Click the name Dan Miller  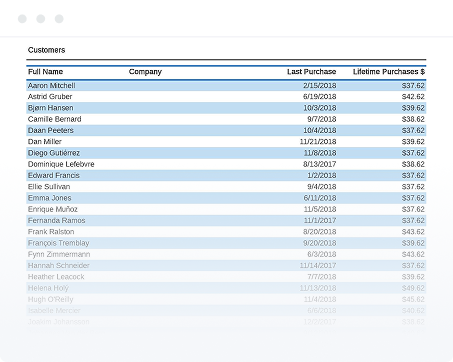click(x=45, y=142)
